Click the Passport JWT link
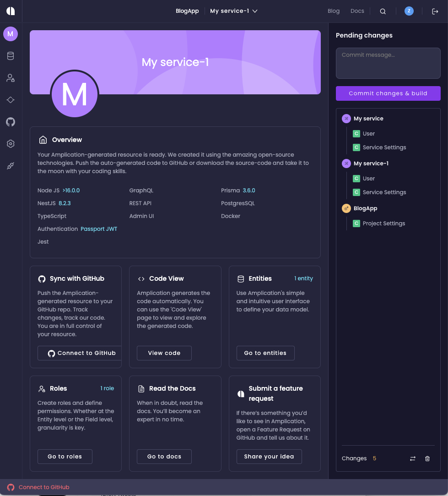Viewport: 448px width, 496px height. (x=99, y=229)
